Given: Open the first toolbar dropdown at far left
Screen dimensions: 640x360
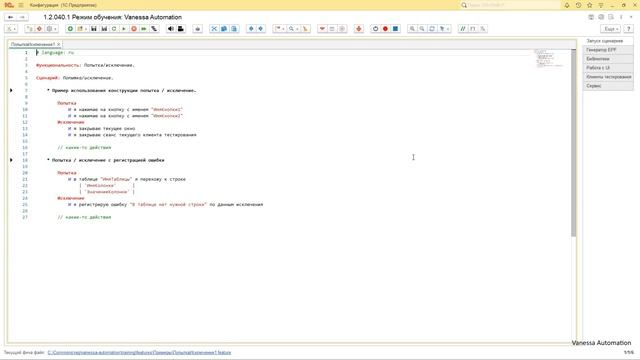Looking at the screenshot, I should pos(11,29).
